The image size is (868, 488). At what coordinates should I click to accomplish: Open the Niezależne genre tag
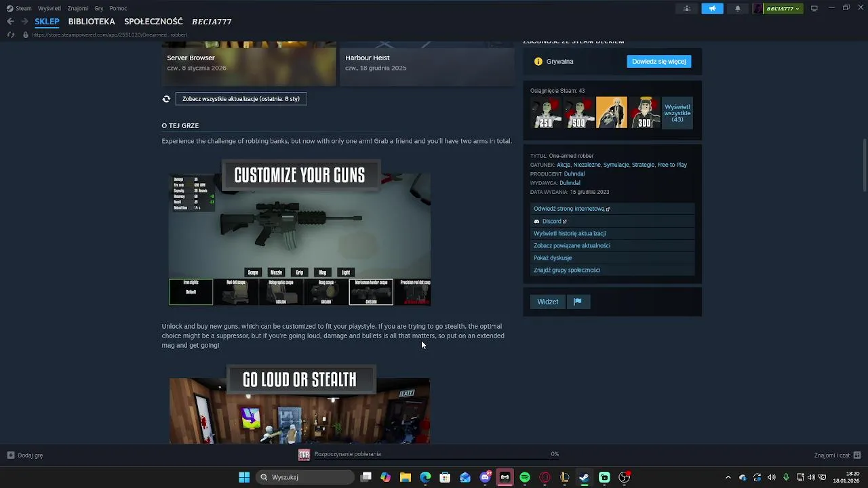tap(587, 165)
